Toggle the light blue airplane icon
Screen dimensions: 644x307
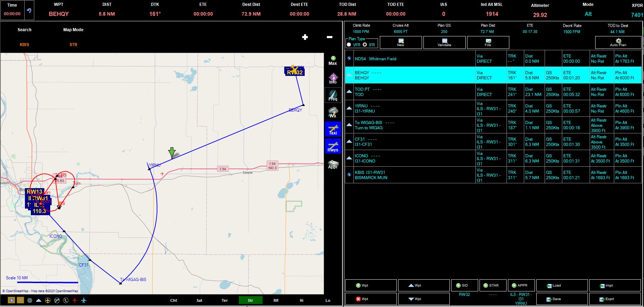coord(84,300)
